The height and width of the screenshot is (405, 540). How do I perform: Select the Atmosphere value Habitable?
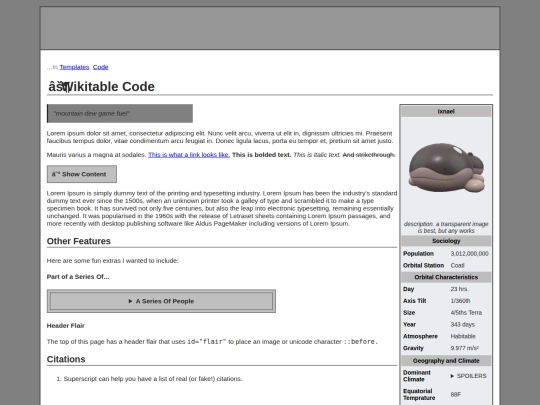point(463,336)
